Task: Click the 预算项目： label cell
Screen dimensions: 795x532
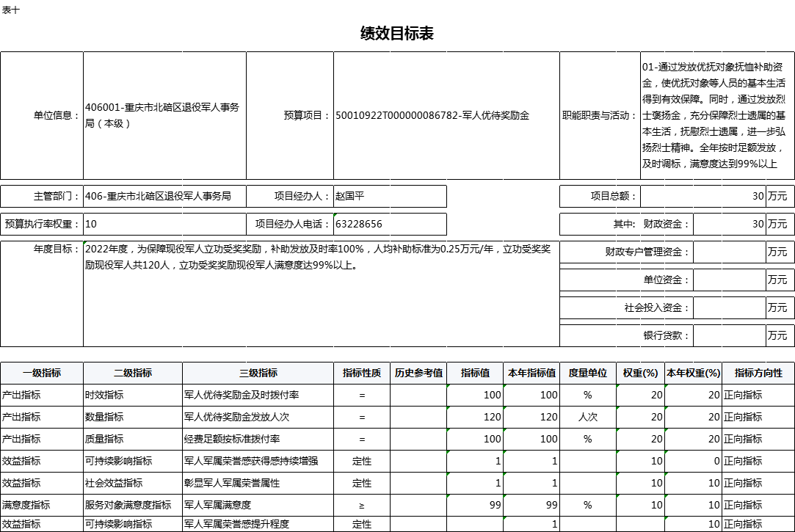Action: [x=290, y=115]
